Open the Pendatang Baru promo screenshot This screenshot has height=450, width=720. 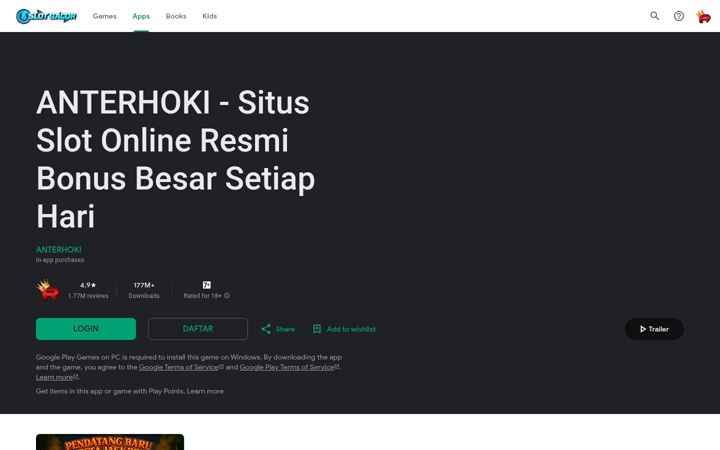point(110,442)
